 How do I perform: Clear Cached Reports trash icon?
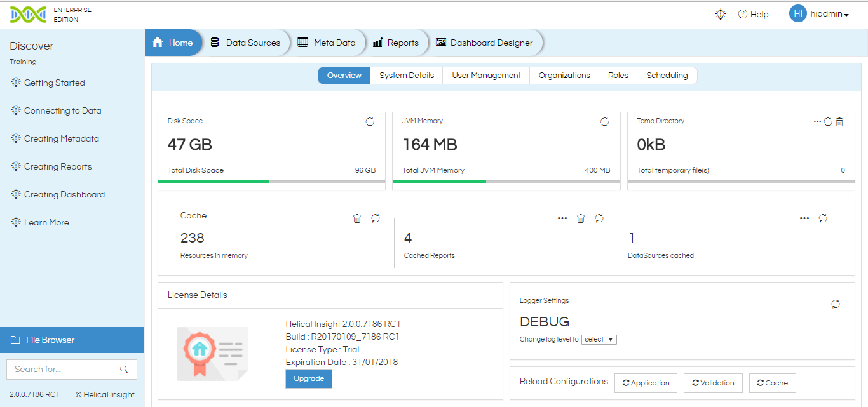point(580,218)
